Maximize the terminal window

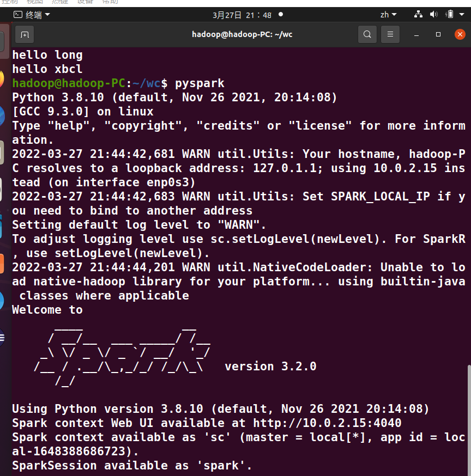tap(438, 35)
